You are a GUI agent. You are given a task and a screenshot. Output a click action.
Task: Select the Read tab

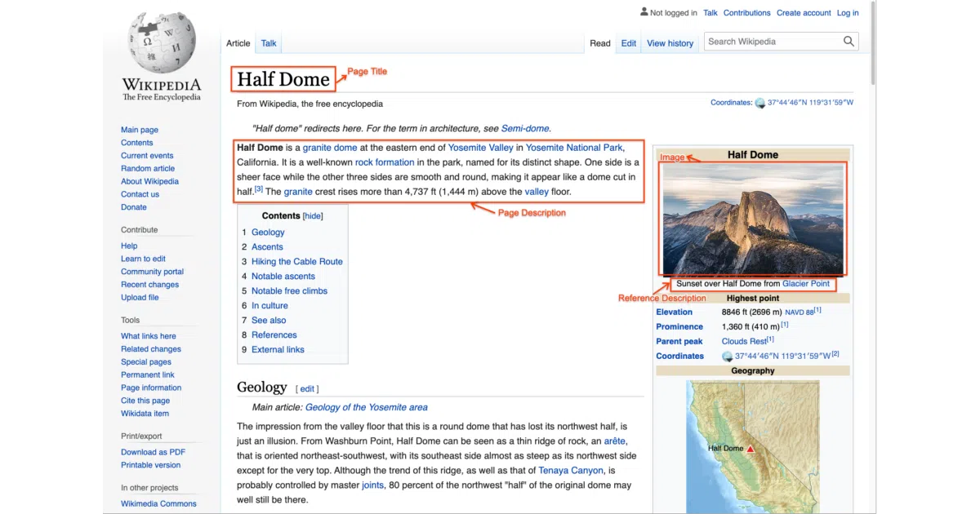point(600,43)
